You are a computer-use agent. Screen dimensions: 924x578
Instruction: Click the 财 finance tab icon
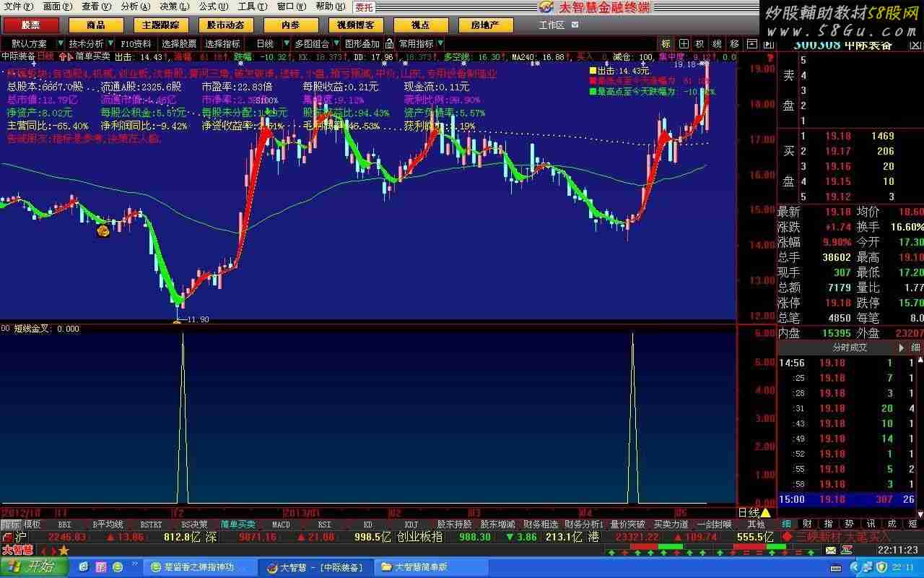tap(807, 524)
